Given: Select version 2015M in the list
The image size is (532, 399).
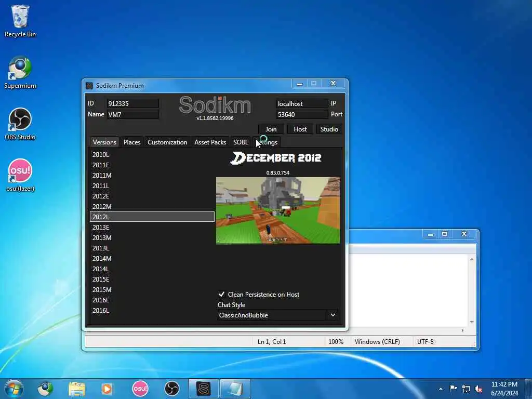Looking at the screenshot, I should pyautogui.click(x=152, y=289).
